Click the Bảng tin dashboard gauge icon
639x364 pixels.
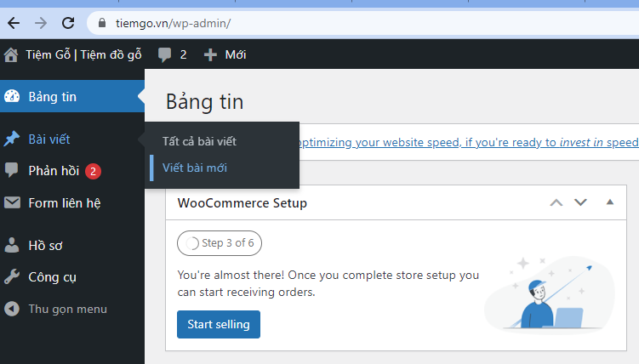[12, 96]
